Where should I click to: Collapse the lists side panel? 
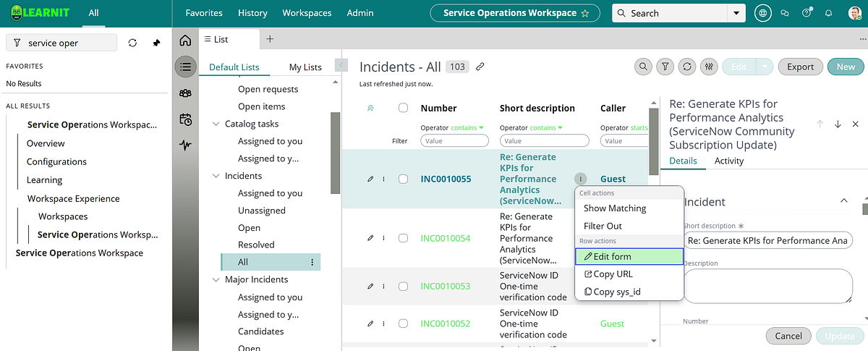pyautogui.click(x=340, y=66)
